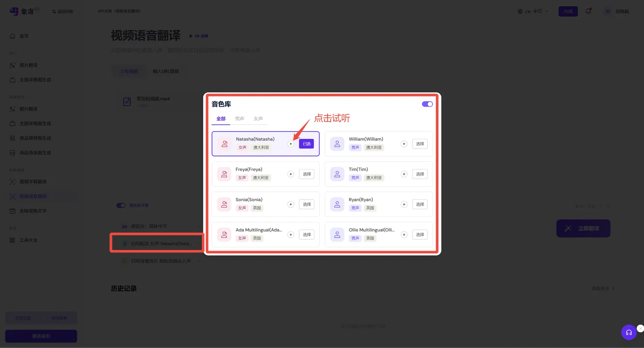Play the Freya voice sample
Image resolution: width=644 pixels, height=348 pixels.
pos(291,174)
